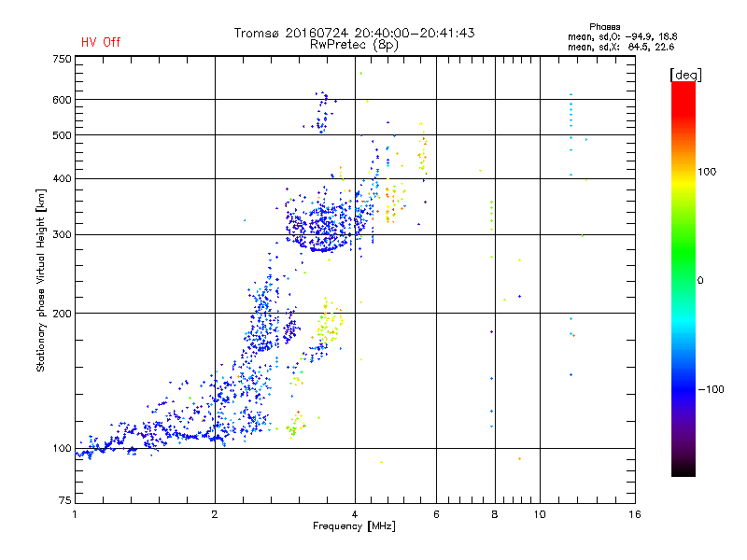Image resolution: width=747 pixels, height=560 pixels.
Task: Click the frequency axis "6" tick label
Action: [x=436, y=514]
